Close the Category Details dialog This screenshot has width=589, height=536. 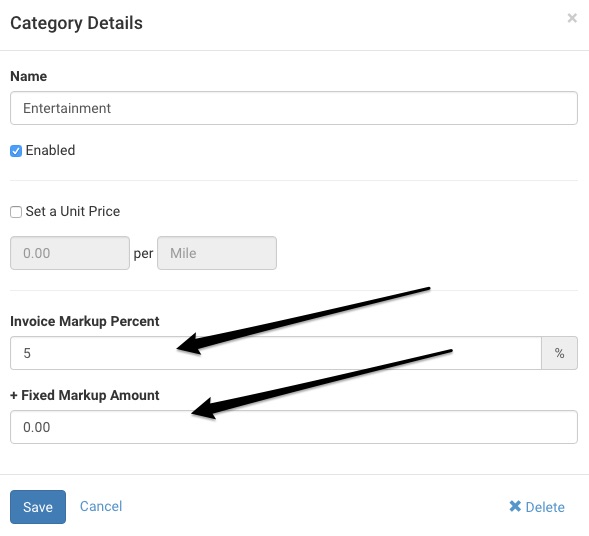point(572,18)
